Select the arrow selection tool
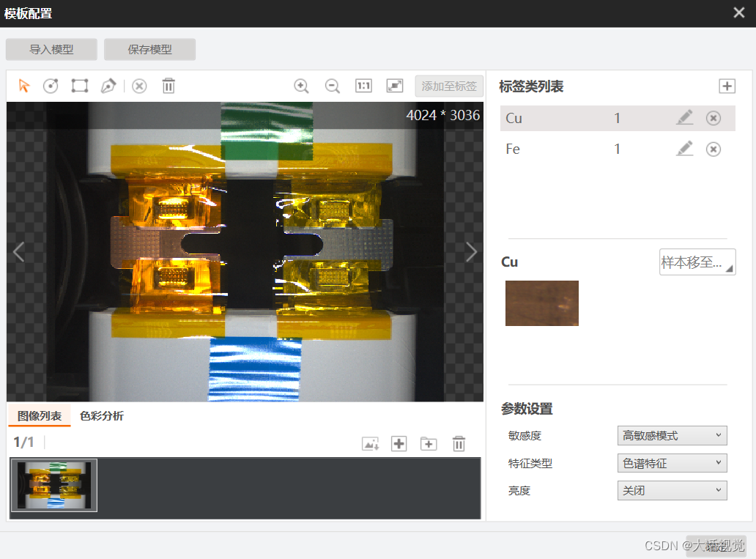The image size is (756, 559). click(x=23, y=86)
